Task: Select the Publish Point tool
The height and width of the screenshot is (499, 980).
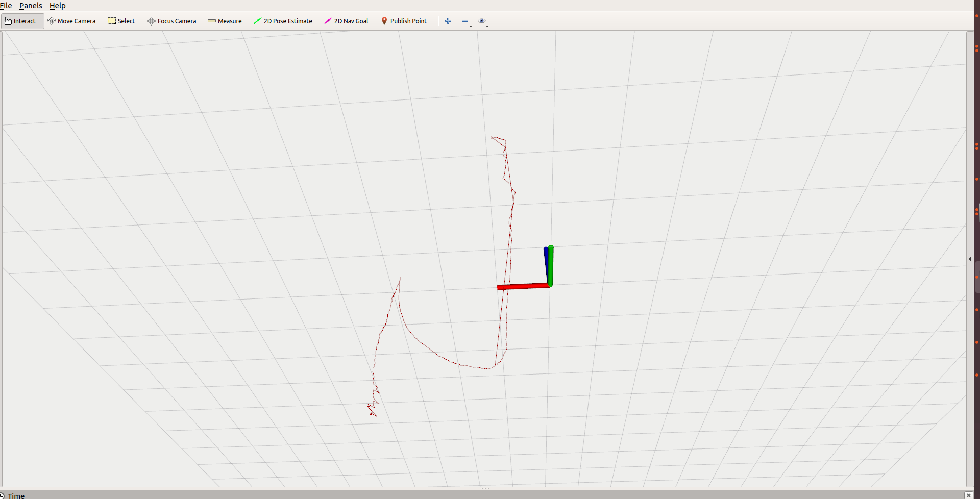Action: [x=404, y=21]
